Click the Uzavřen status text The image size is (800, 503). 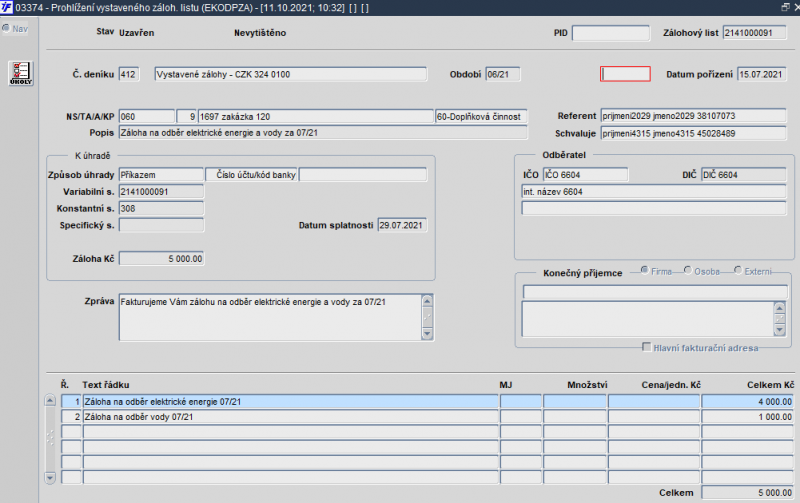(137, 33)
